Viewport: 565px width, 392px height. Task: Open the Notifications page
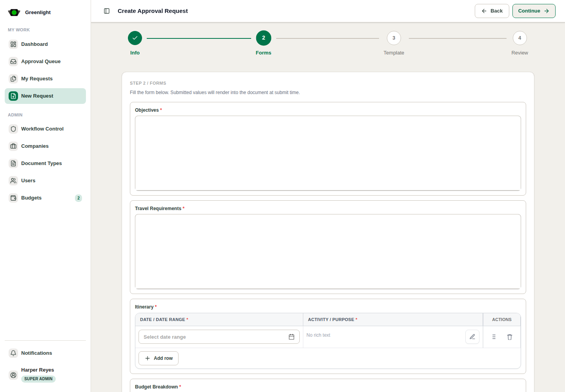tap(45, 353)
